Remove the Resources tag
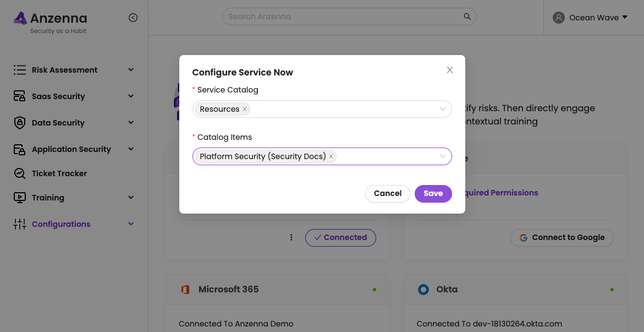Viewport: 644px width, 332px height. click(x=245, y=109)
